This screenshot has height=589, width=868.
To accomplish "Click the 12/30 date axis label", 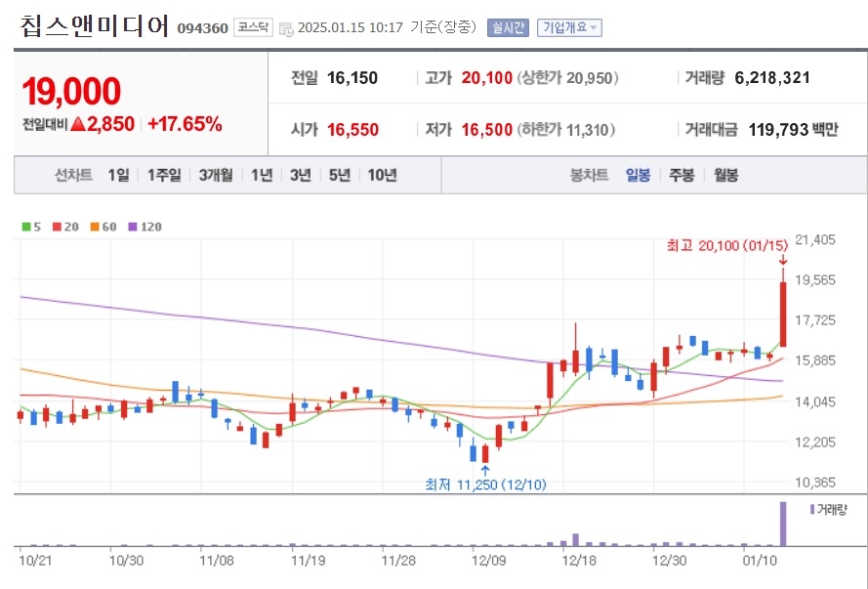I will tap(669, 561).
